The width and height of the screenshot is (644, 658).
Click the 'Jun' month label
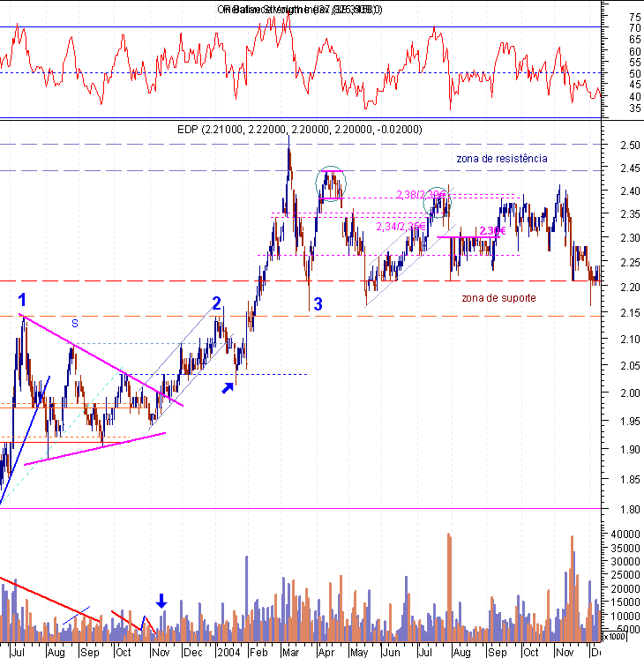click(x=391, y=652)
